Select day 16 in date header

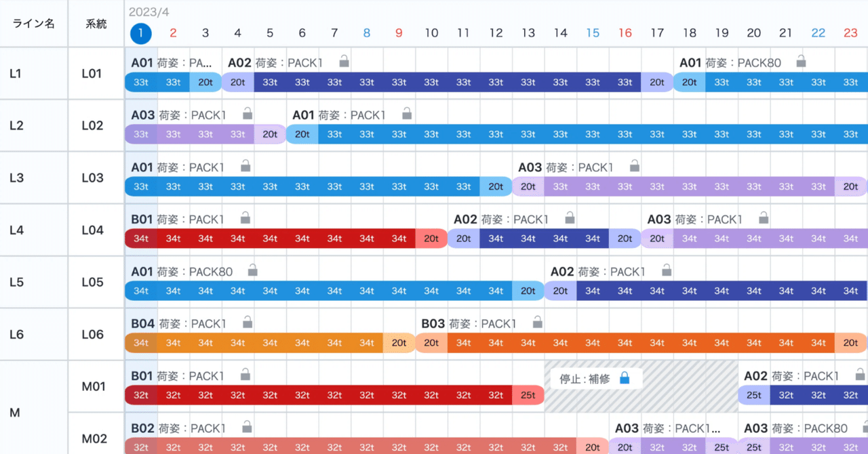tap(625, 33)
